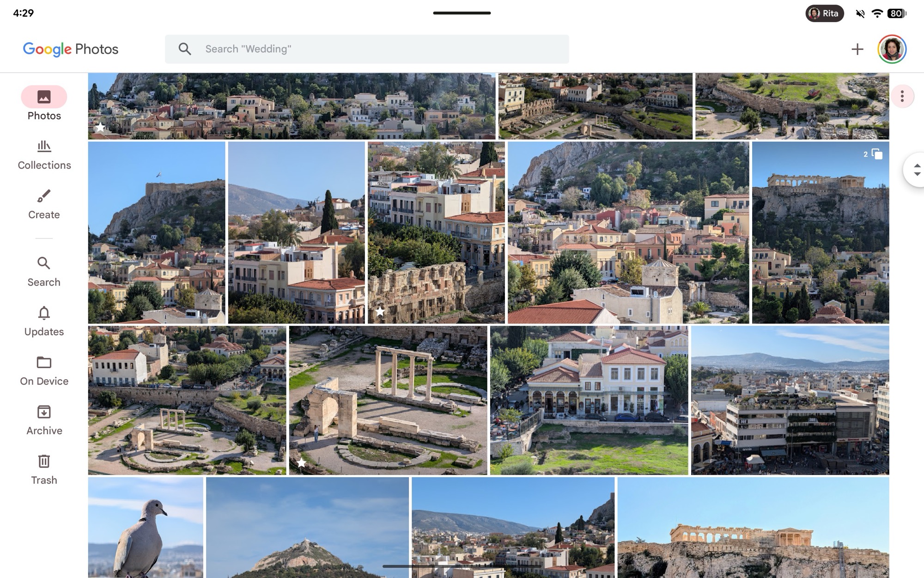924x578 pixels.
Task: Switch to the Photos tab
Action: pyautogui.click(x=44, y=103)
